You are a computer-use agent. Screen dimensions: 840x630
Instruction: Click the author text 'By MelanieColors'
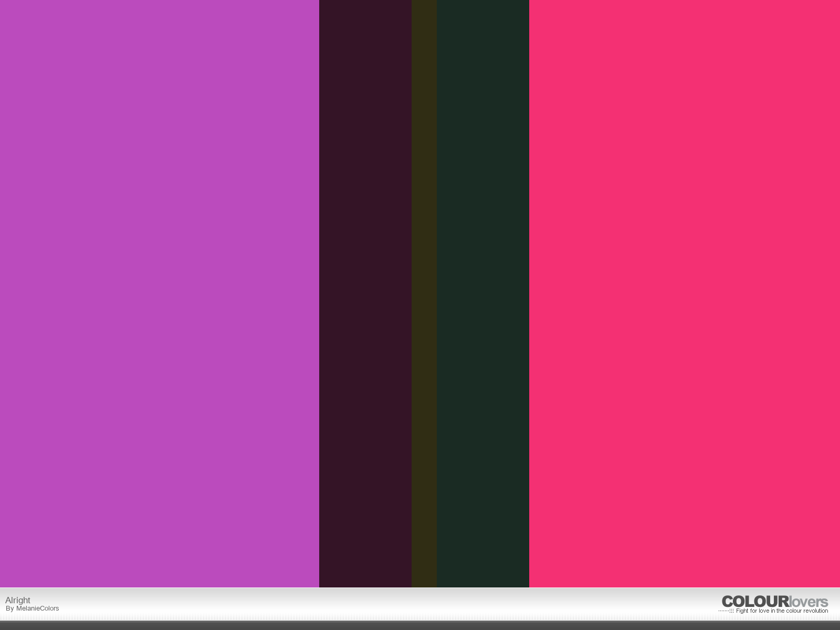tap(33, 608)
